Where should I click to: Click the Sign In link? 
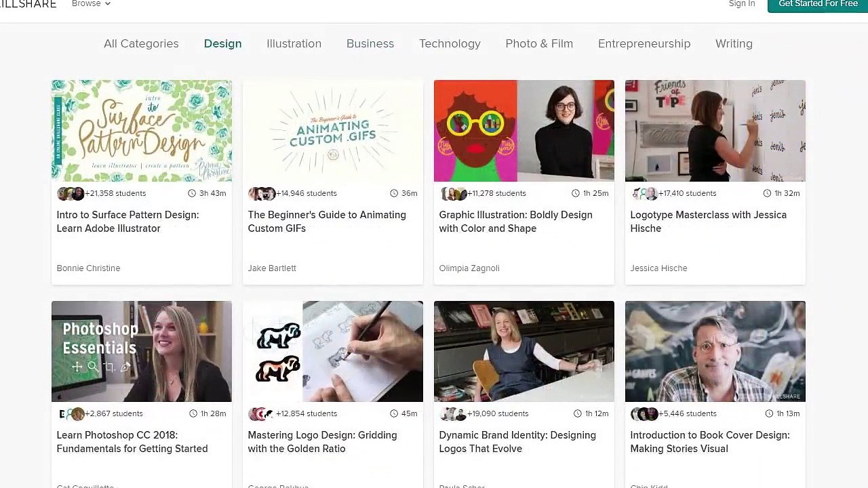pyautogui.click(x=742, y=4)
